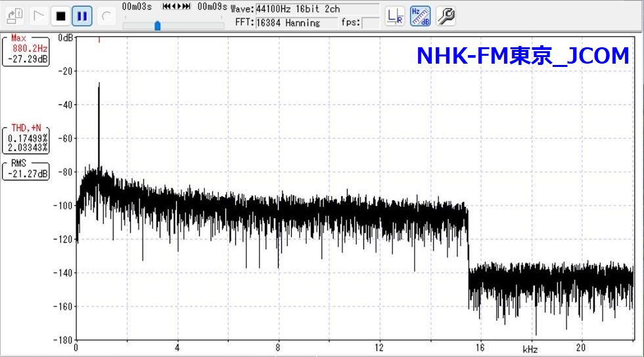Jump to start with the rewind-to-beginning arrow
Viewport: 644px width, 357px height.
pos(166,7)
